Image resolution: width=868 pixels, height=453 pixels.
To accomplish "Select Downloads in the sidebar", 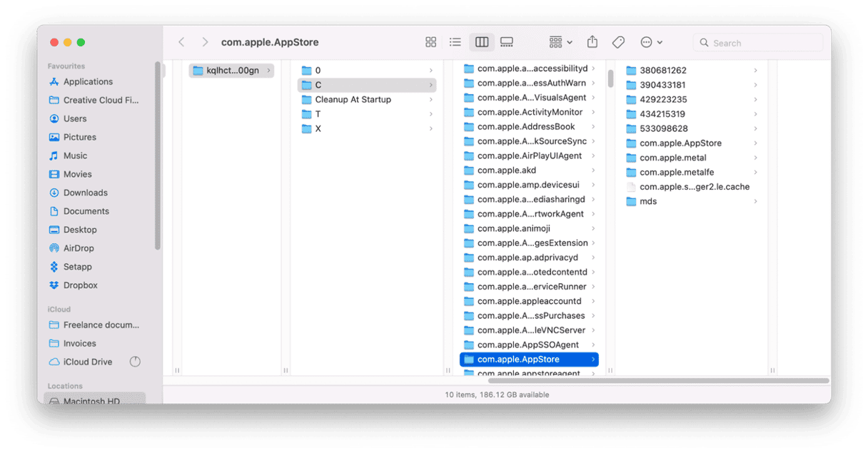I will pyautogui.click(x=85, y=193).
